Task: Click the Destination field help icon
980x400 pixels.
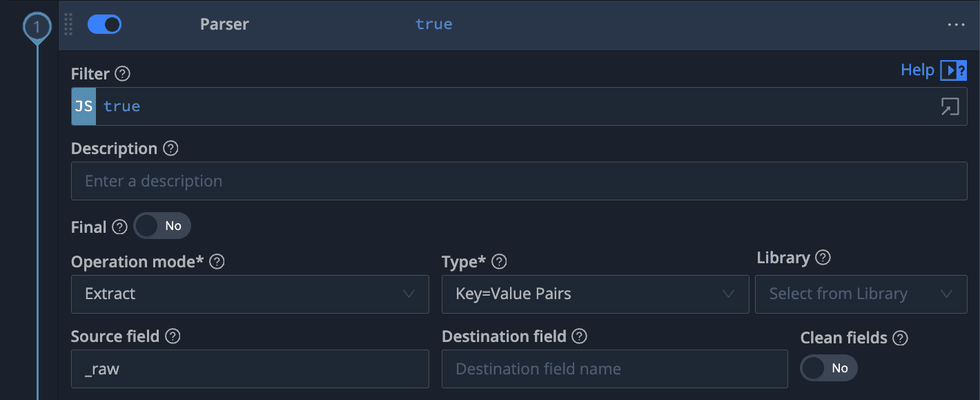Action: click(x=580, y=336)
